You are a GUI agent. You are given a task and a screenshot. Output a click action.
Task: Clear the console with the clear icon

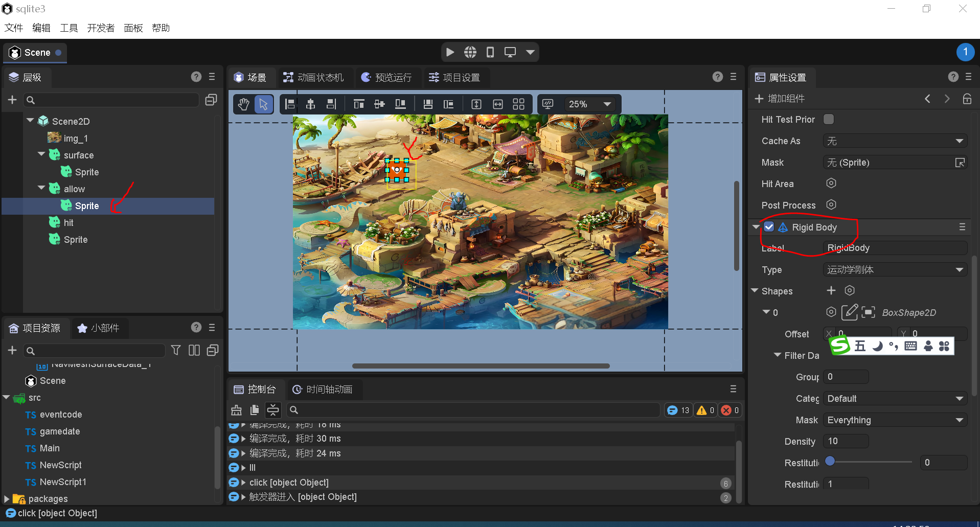tap(236, 410)
